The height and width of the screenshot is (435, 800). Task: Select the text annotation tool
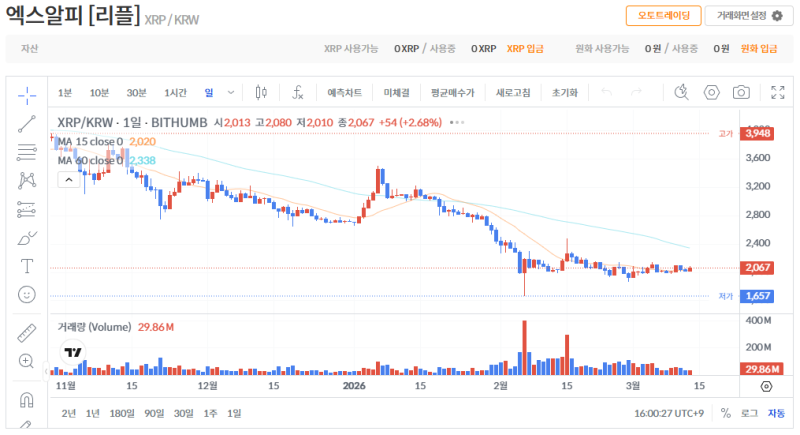[27, 266]
